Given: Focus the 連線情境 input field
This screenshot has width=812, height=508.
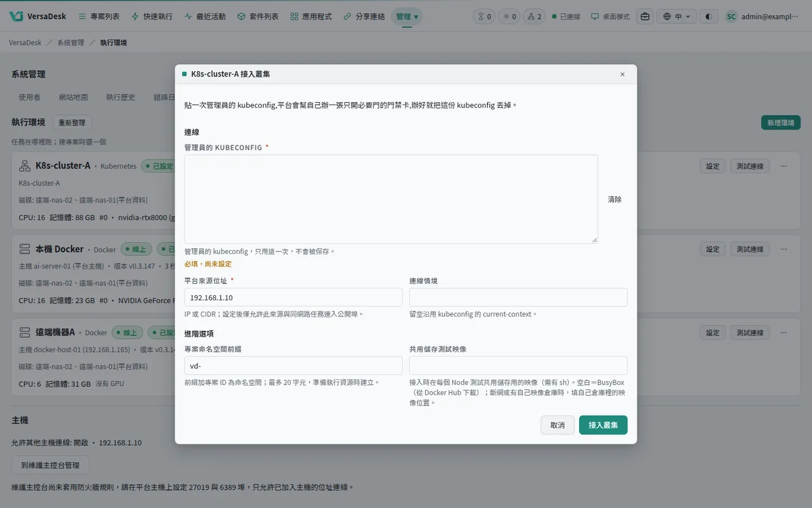Looking at the screenshot, I should click(518, 297).
